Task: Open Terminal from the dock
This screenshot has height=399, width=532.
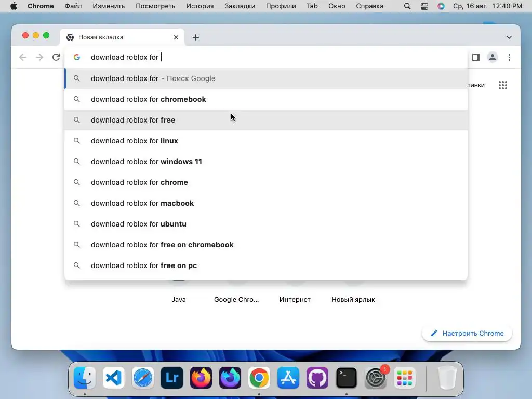Action: 347,378
